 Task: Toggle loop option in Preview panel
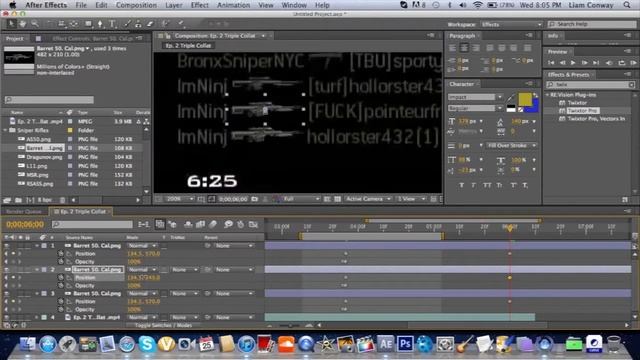click(x=622, y=63)
